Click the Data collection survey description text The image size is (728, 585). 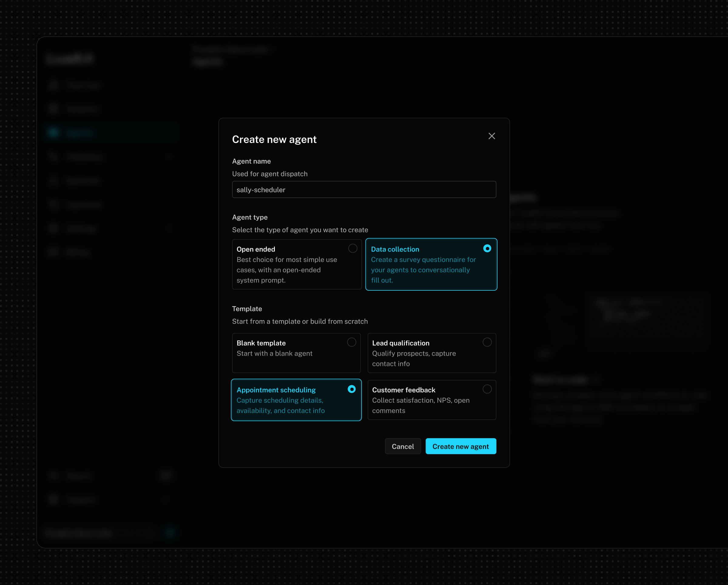(423, 270)
